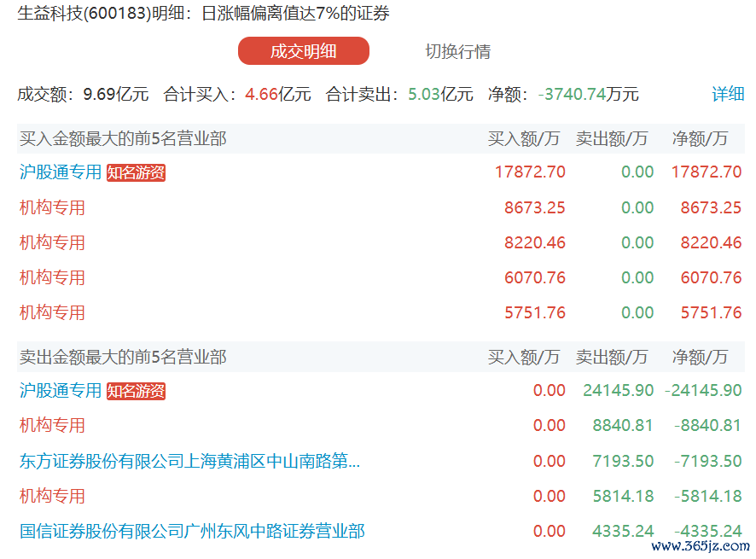
Task: Click the 买入额/万 column header in the buy table
Action: 523,138
